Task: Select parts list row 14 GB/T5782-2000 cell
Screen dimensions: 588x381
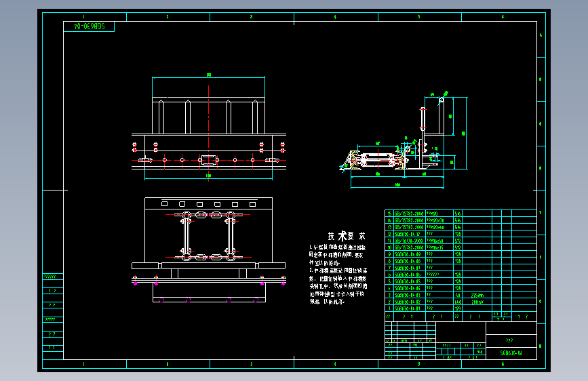Action: point(409,220)
